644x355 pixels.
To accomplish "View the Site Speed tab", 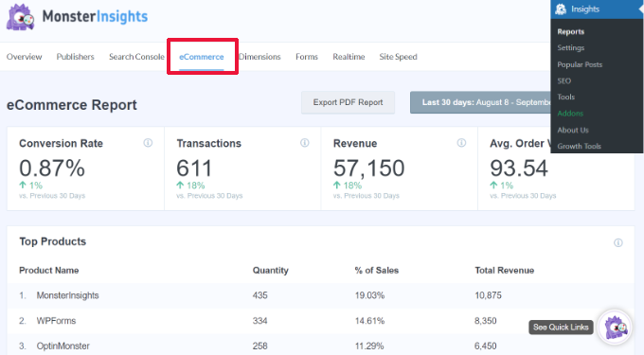I will click(398, 57).
